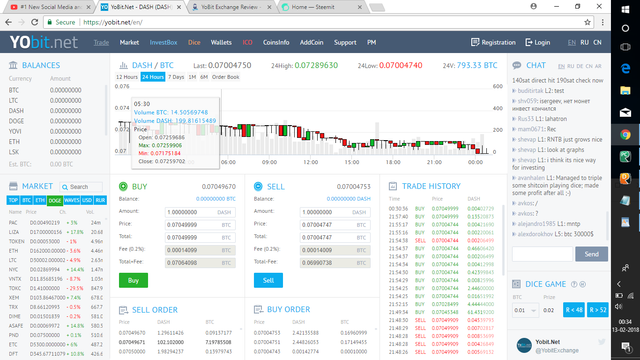The image size is (640, 360).
Task: Select the TOP market tab
Action: tap(13, 200)
